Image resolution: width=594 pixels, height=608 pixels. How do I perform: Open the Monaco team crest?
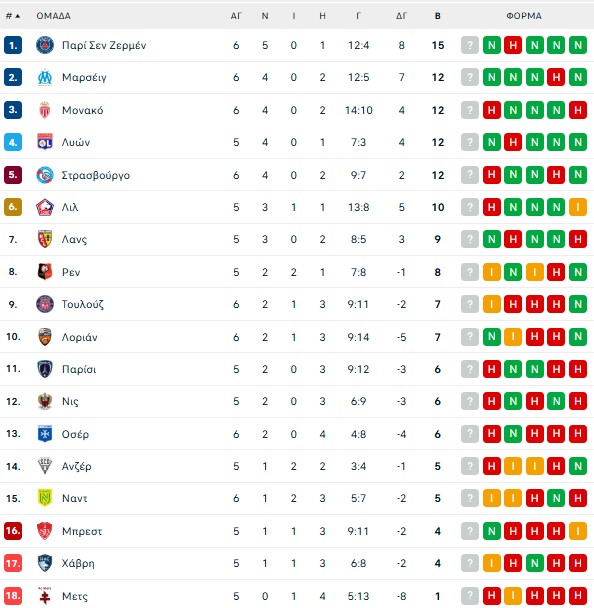coord(45,110)
